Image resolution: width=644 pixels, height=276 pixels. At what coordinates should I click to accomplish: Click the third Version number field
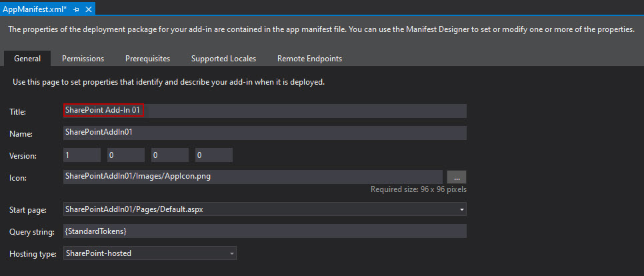coord(169,155)
